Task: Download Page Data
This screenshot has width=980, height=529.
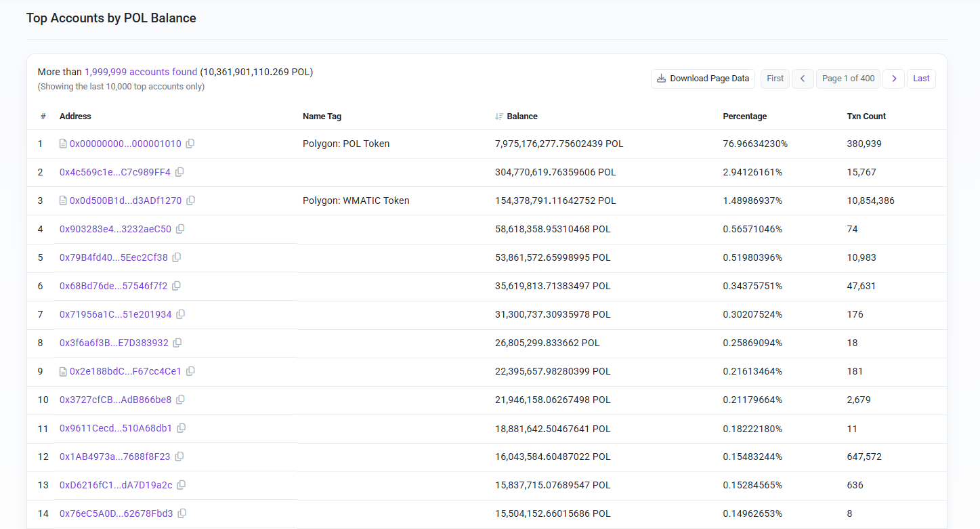Action: click(703, 79)
